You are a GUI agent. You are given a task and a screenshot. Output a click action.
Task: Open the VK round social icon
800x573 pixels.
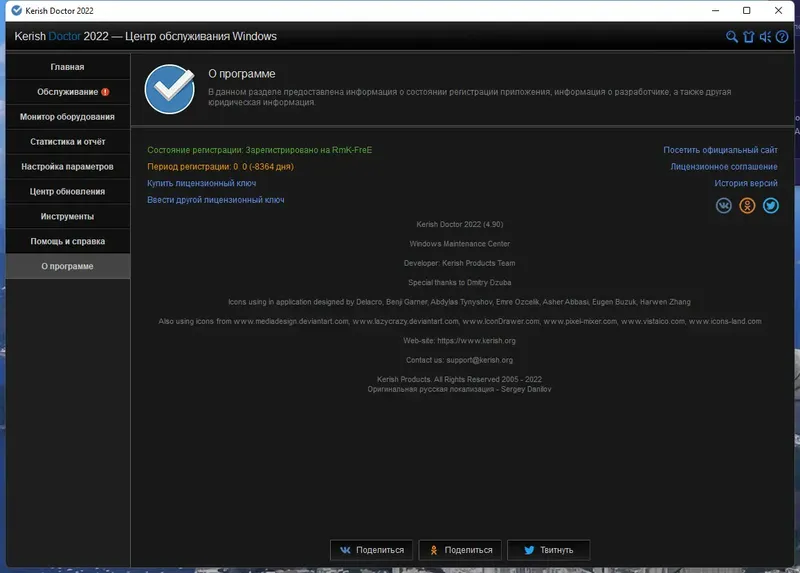(x=723, y=206)
